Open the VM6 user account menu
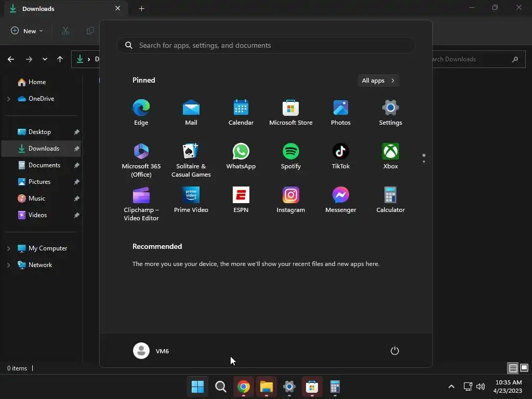 [151, 351]
